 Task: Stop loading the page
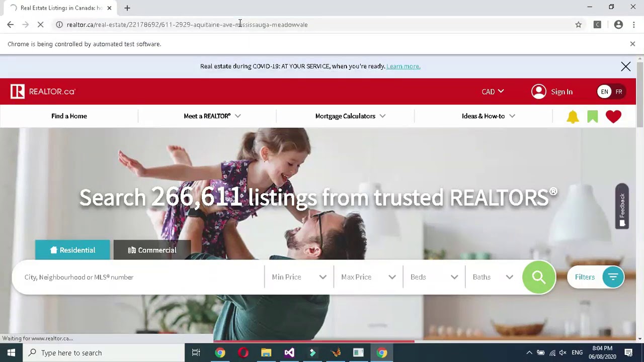click(x=41, y=25)
